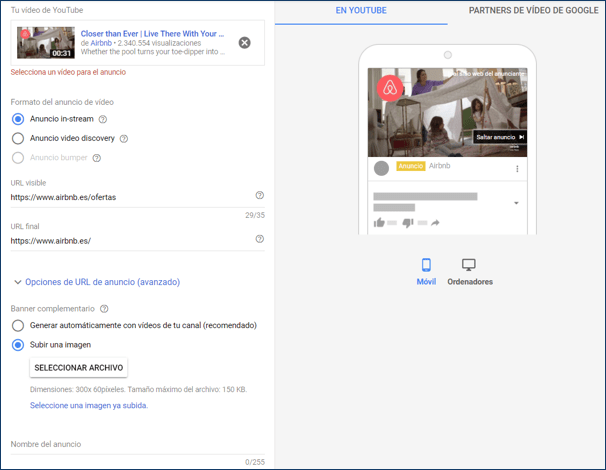
Task: Click yellow Anuncio badge in preview
Action: (x=410, y=166)
